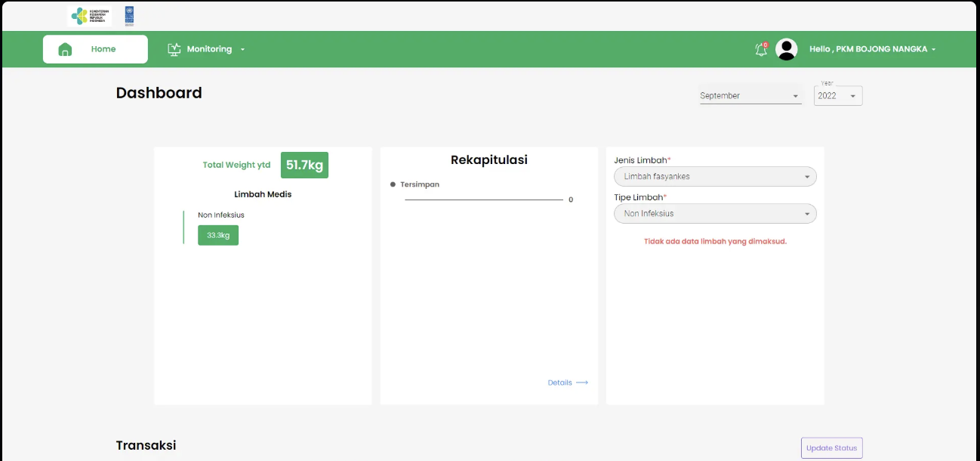The width and height of the screenshot is (980, 461).
Task: Click the Tersimpan progress bar line
Action: (483, 200)
